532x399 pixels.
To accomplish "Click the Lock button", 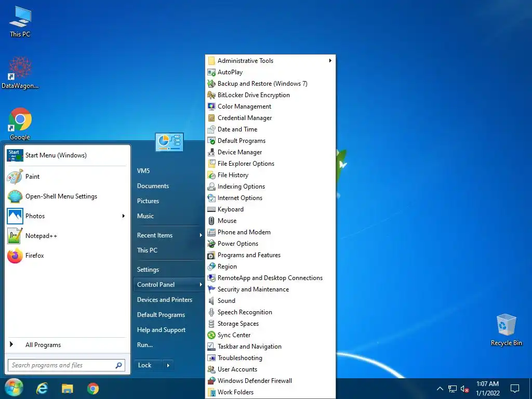I will point(148,365).
